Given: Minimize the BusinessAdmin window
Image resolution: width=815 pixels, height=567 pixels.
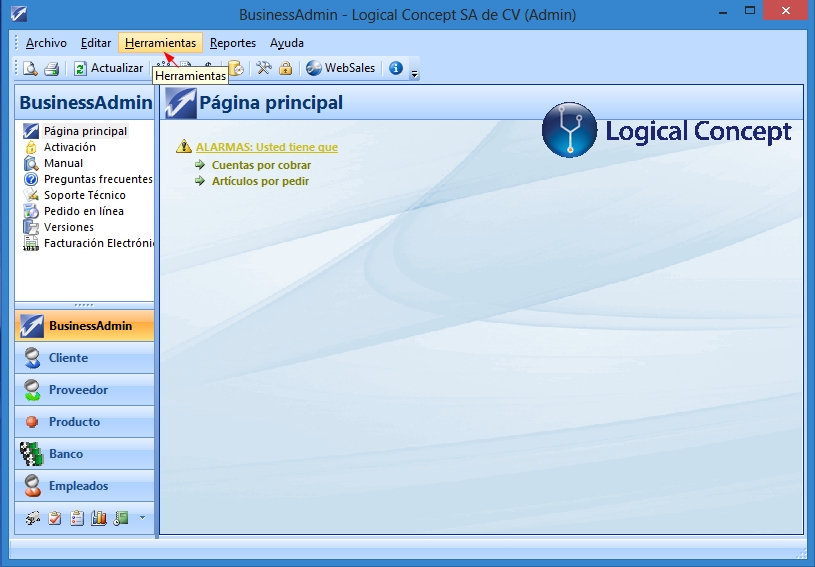Looking at the screenshot, I should pyautogui.click(x=722, y=11).
